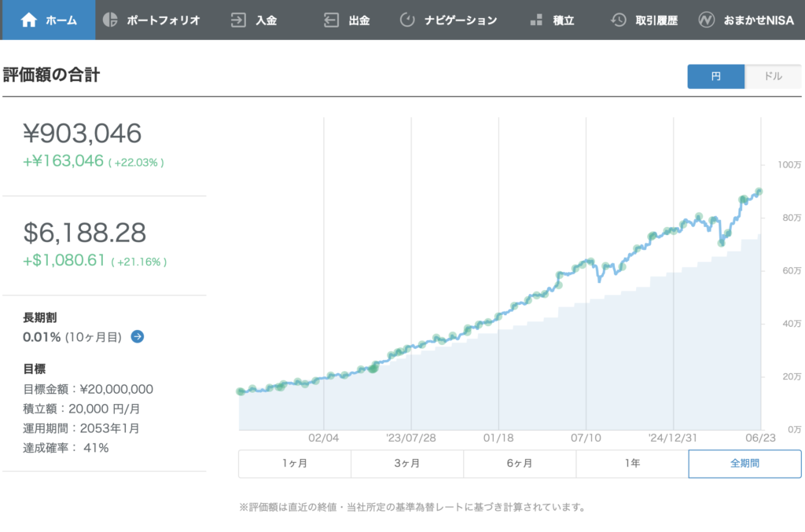The width and height of the screenshot is (805, 532).
Task: Click the 80万 y-axis label
Action: tap(792, 218)
